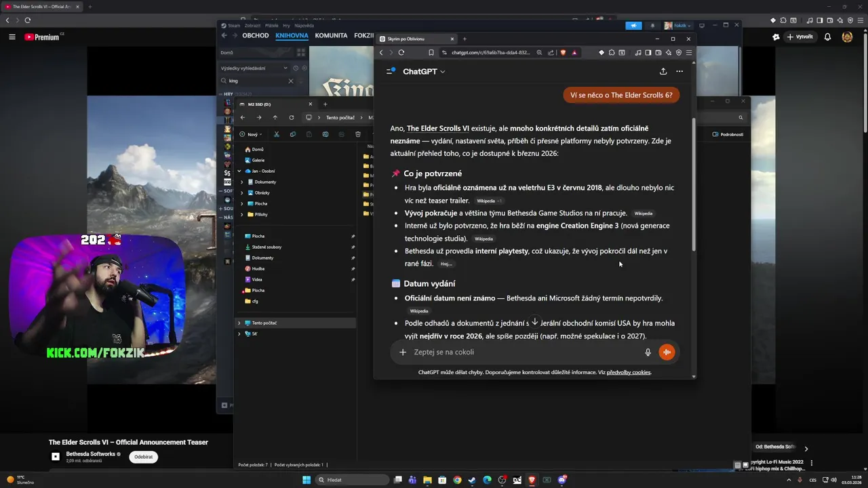Open the Nový dropdown in File Explorer
This screenshot has width=868, height=488.
click(x=251, y=134)
